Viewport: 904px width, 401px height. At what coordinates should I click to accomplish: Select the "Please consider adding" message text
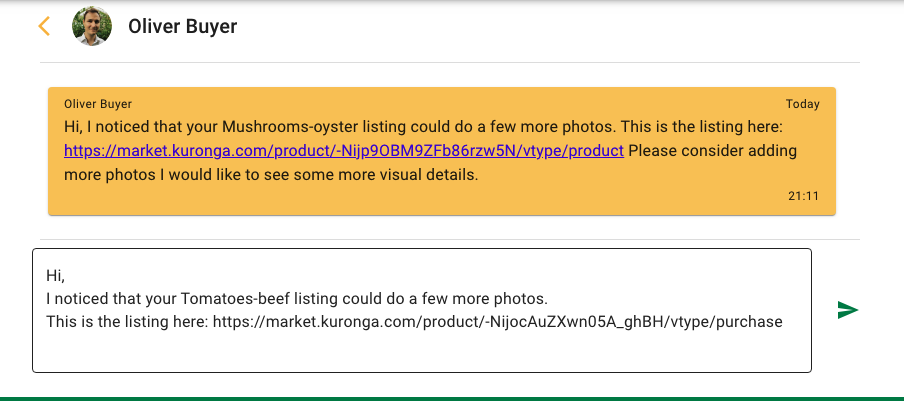(x=713, y=151)
